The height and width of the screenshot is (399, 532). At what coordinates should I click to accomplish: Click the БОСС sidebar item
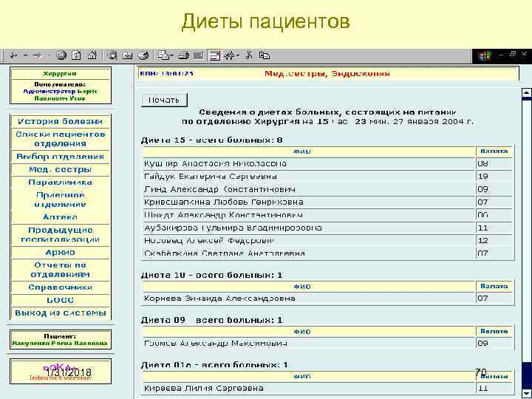pos(60,300)
